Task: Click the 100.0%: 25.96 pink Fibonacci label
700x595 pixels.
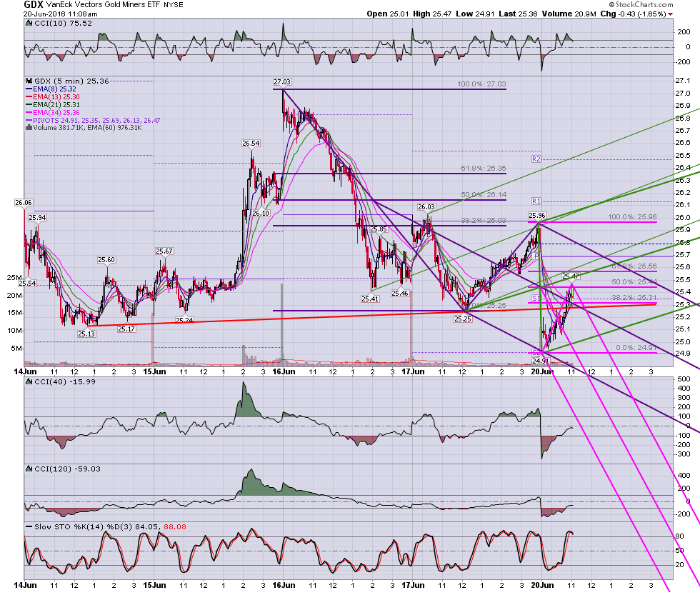Action: point(632,217)
